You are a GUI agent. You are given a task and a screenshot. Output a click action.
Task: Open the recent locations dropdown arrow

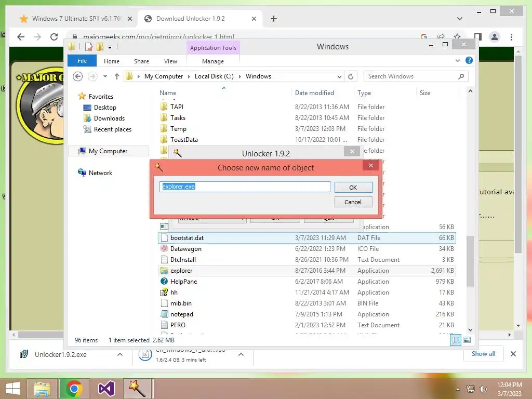pos(105,76)
